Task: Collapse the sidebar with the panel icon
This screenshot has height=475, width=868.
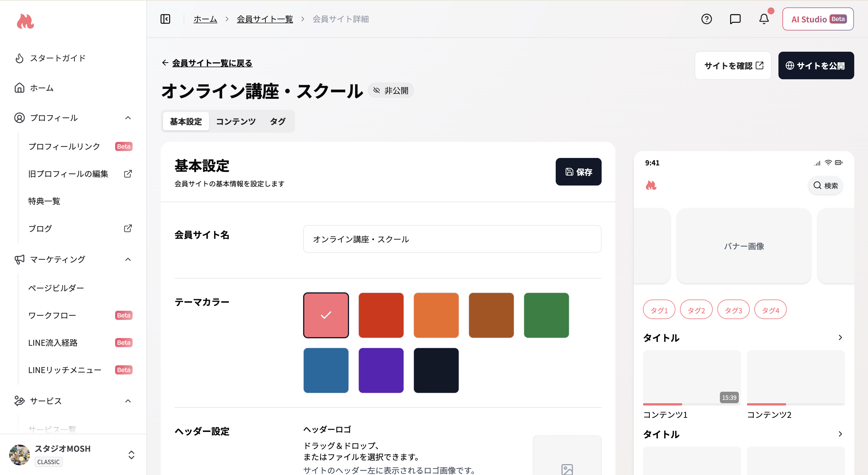Action: click(165, 19)
